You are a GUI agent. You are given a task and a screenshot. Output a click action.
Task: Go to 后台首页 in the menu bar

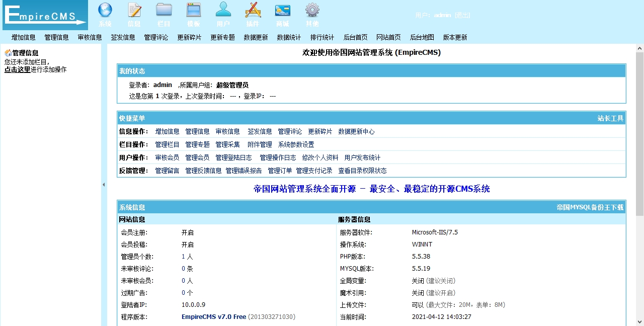pos(356,37)
